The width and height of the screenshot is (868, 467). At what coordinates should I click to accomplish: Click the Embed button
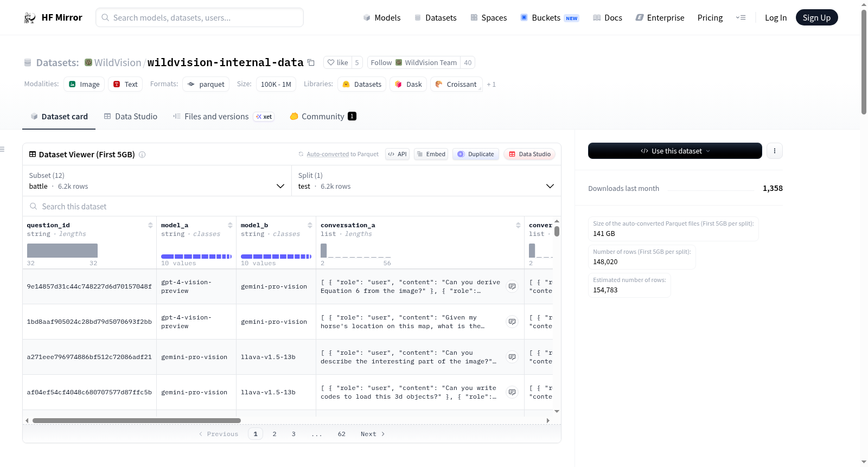pos(431,154)
